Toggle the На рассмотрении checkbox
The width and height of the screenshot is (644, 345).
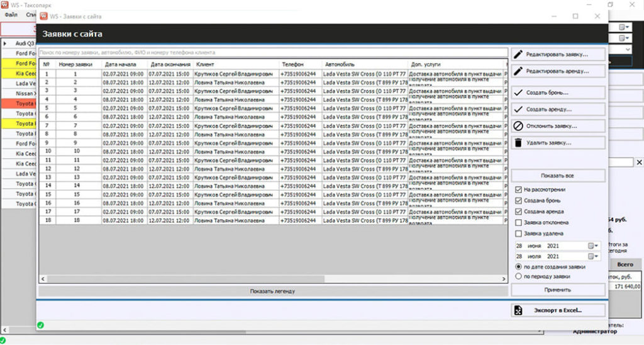point(518,189)
